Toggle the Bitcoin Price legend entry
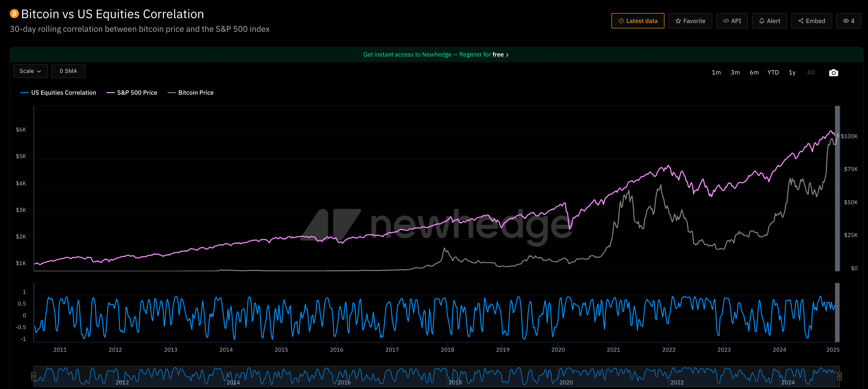The image size is (868, 389). coord(191,93)
